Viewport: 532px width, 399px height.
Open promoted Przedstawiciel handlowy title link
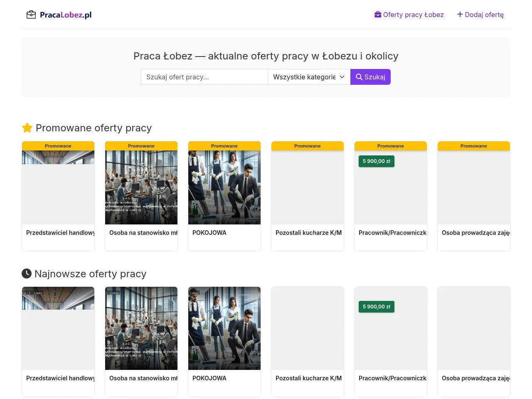tap(60, 233)
